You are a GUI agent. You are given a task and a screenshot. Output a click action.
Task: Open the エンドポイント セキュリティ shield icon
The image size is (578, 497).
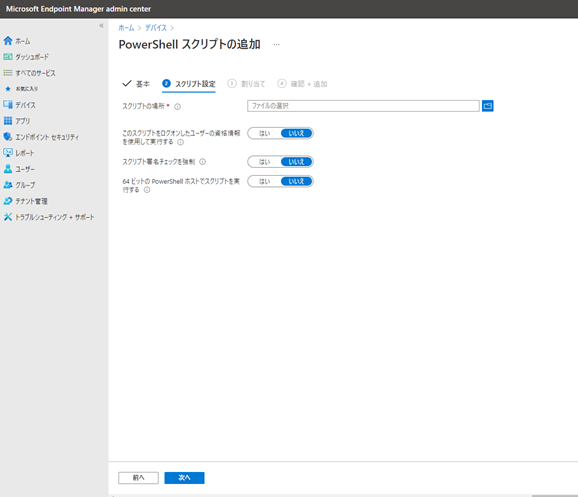(8, 137)
